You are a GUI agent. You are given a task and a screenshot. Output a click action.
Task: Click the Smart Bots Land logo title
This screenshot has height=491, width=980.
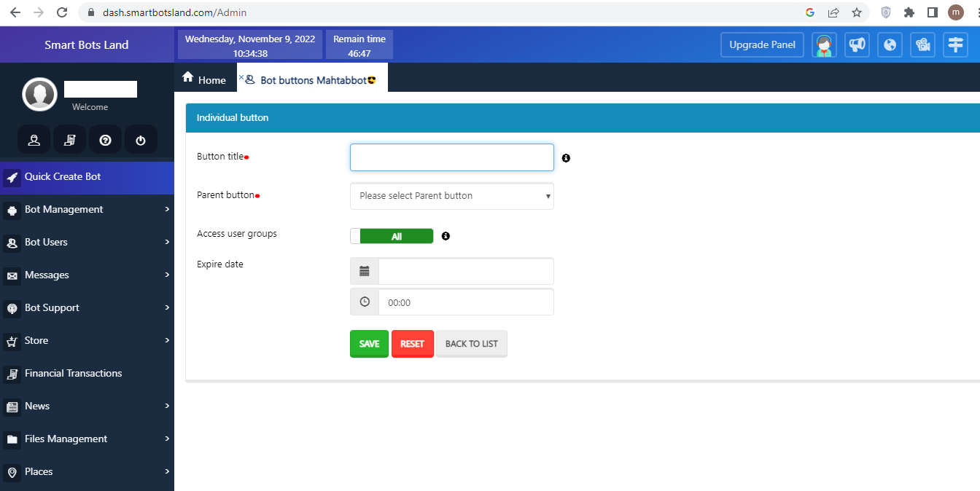point(87,44)
